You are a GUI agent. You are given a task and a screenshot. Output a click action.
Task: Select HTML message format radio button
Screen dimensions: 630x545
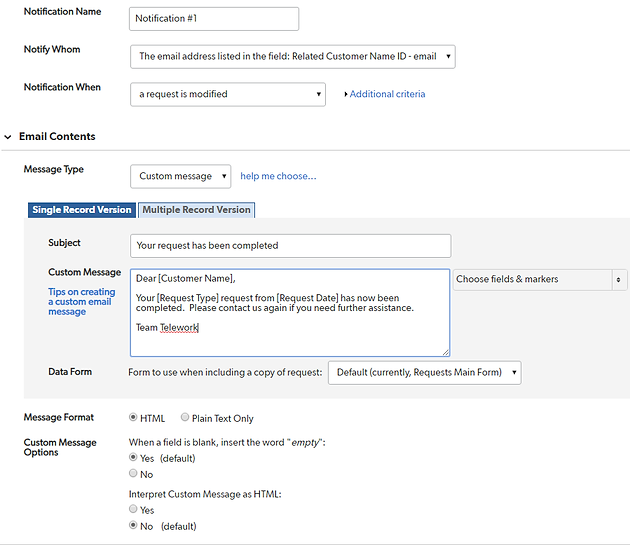(133, 417)
